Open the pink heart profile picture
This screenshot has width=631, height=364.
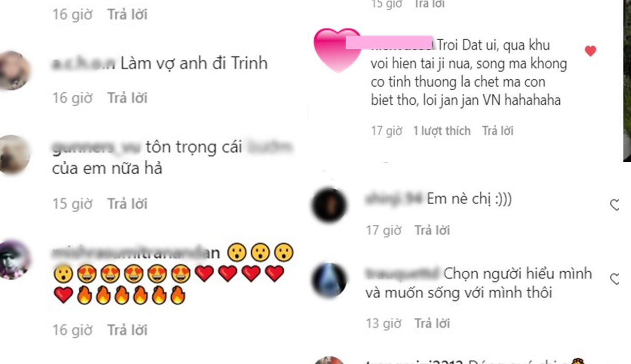click(338, 50)
